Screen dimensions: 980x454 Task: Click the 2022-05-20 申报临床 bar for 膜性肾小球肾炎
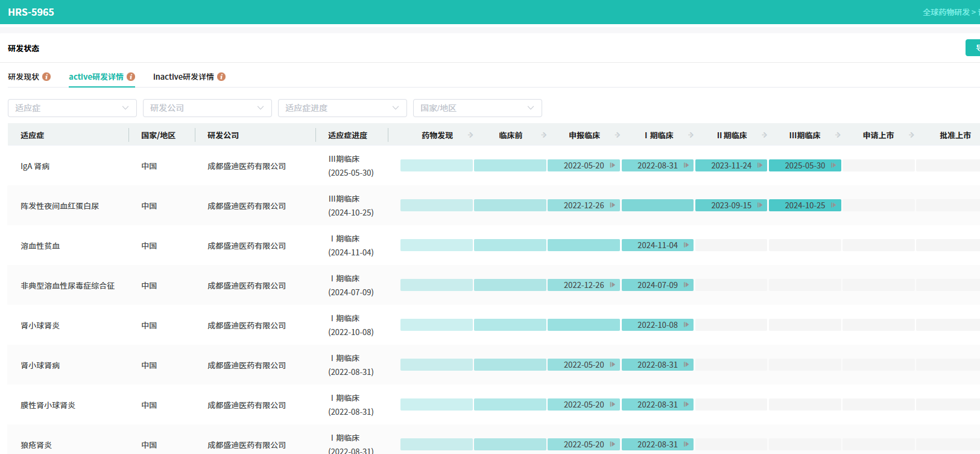pos(583,404)
